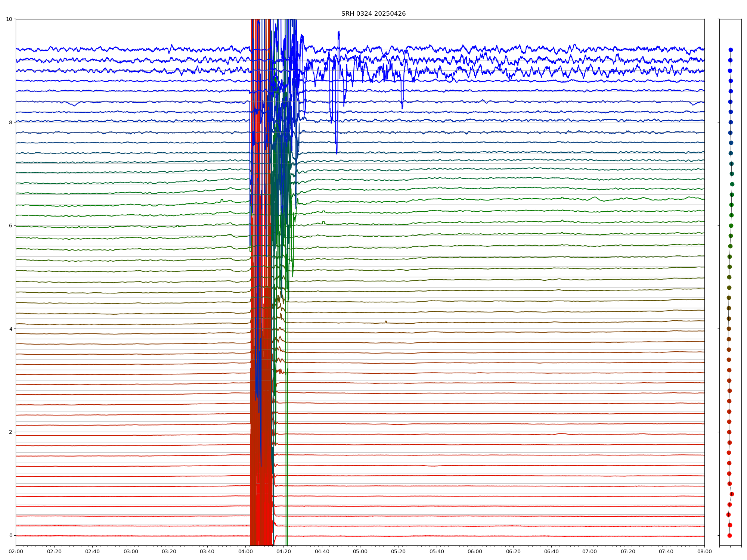Click the y-axis label 0
Screen dimensions: 747x560
(x=10, y=535)
